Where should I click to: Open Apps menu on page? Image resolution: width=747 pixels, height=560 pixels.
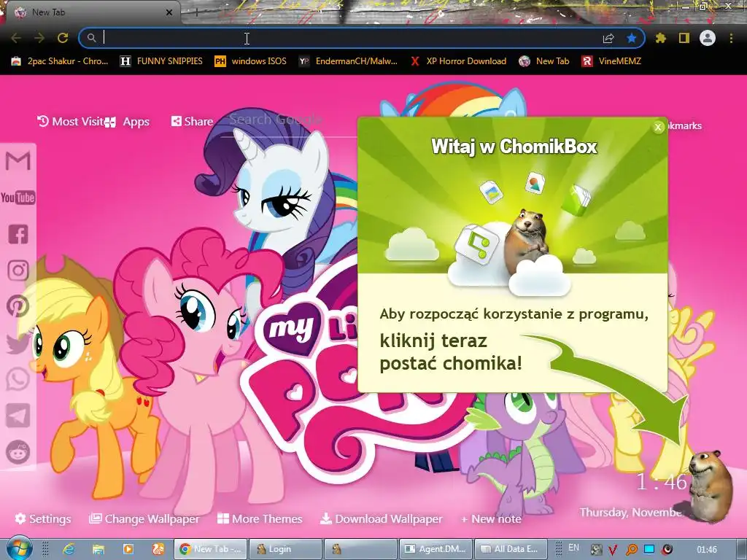128,122
